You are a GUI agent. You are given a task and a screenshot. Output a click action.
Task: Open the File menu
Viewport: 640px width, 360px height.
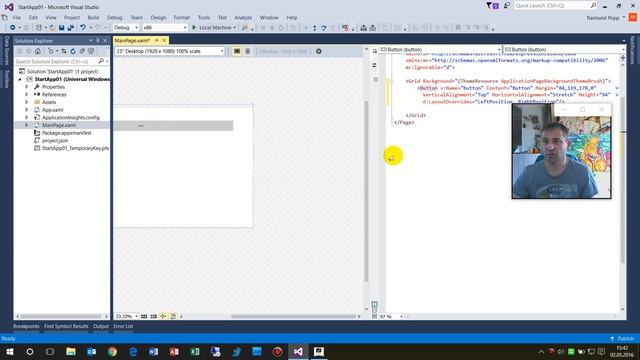point(17,18)
